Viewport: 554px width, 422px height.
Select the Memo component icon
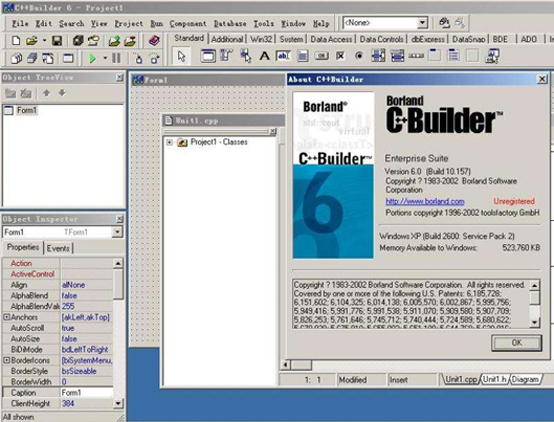click(302, 56)
